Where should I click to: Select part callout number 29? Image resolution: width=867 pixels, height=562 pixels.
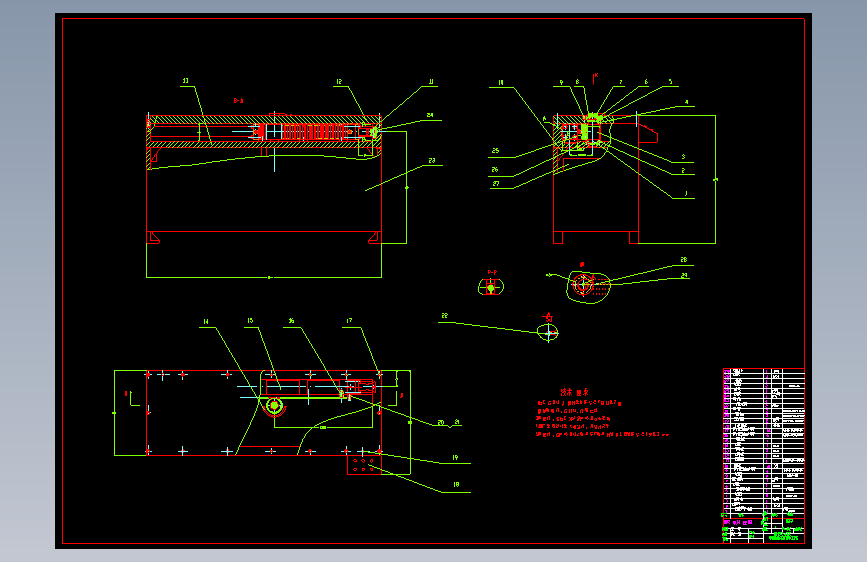click(685, 275)
